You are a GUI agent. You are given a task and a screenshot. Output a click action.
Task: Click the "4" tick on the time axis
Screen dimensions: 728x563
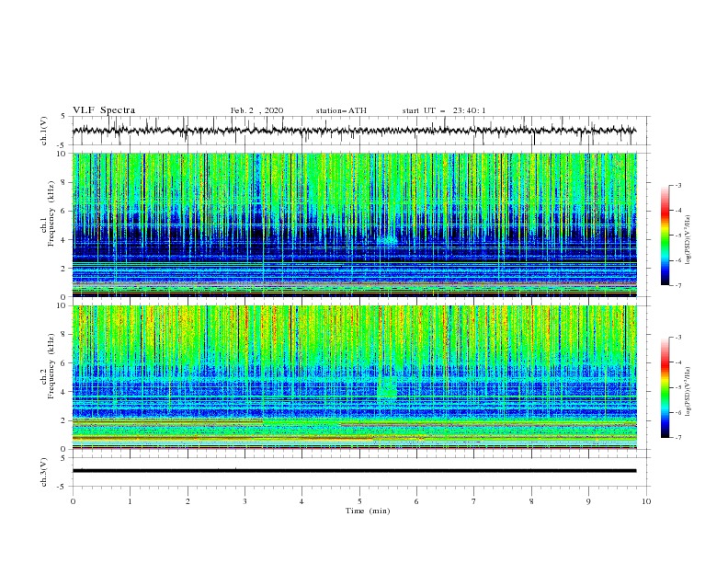(x=301, y=501)
